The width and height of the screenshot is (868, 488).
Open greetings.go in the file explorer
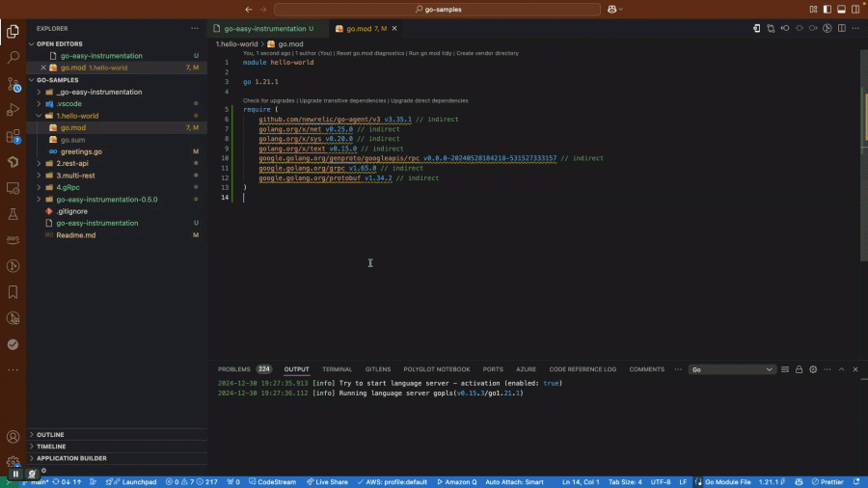[81, 151]
